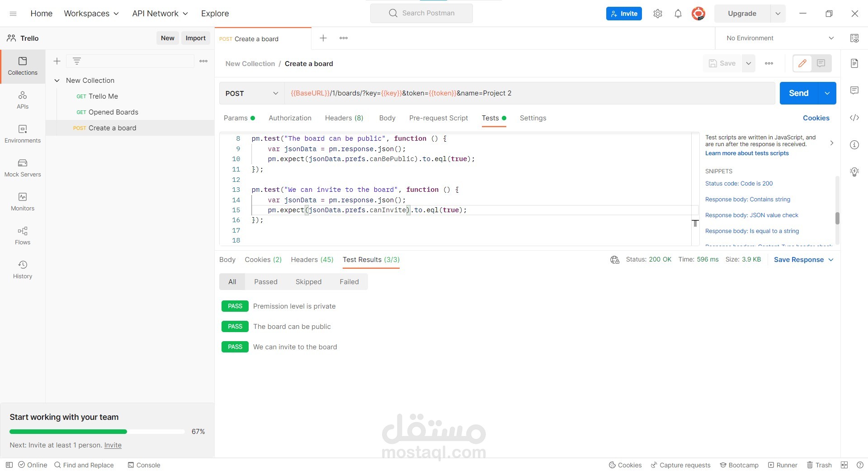This screenshot has height=471, width=868.
Task: Open the comments icon in right sidebar
Action: tap(854, 90)
